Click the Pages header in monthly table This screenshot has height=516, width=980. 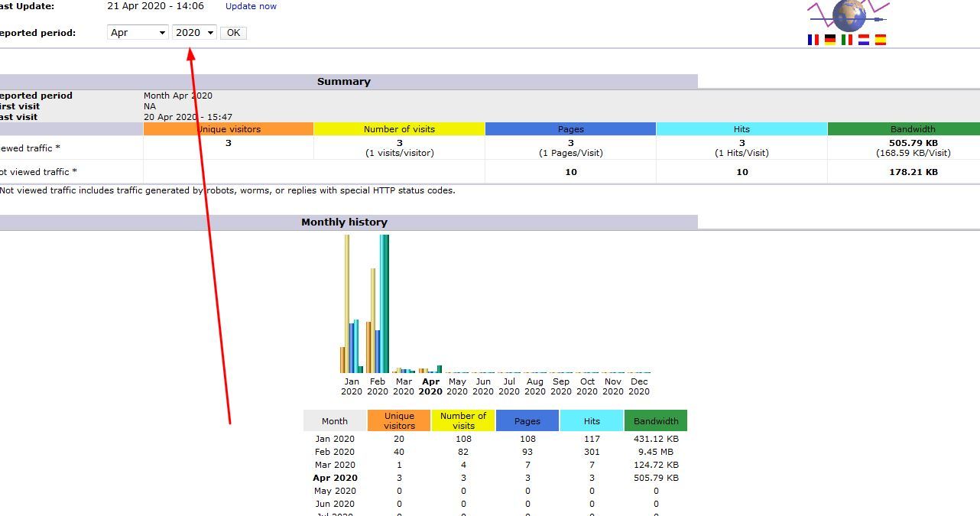[527, 421]
